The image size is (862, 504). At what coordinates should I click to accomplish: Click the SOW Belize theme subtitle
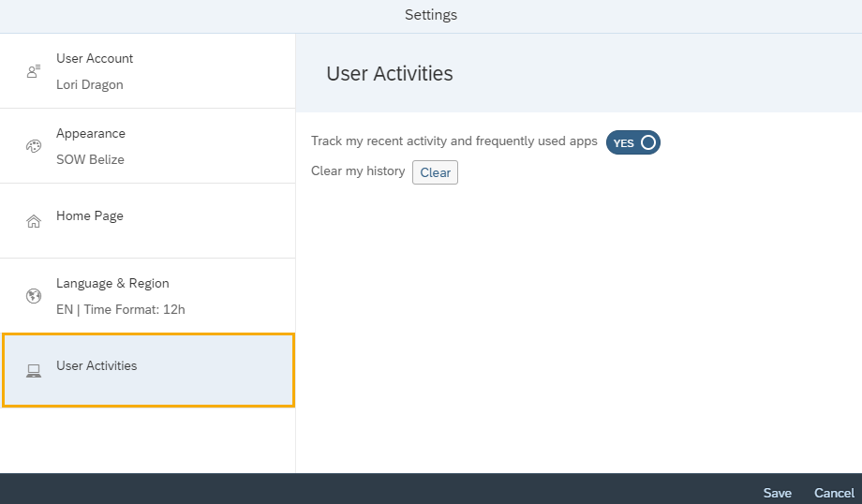[90, 159]
